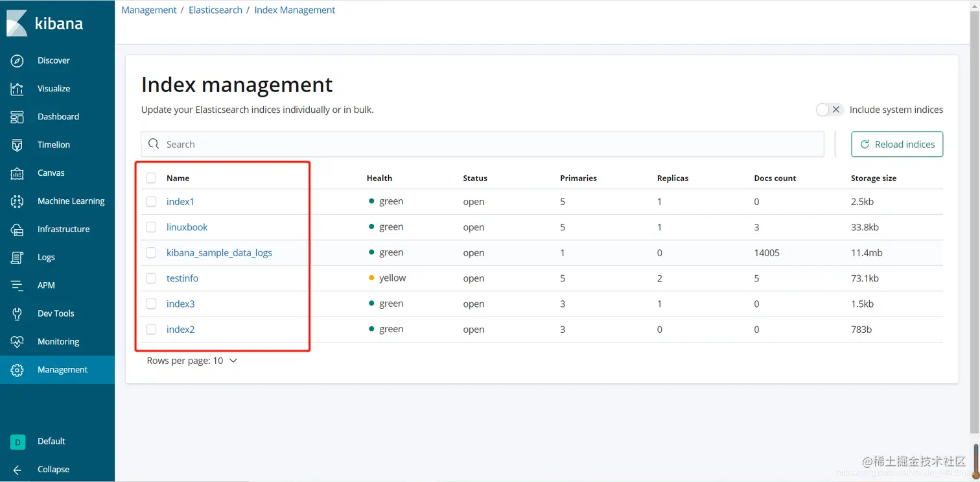This screenshot has width=980, height=482.
Task: Click the 14005 docs count value
Action: click(767, 253)
